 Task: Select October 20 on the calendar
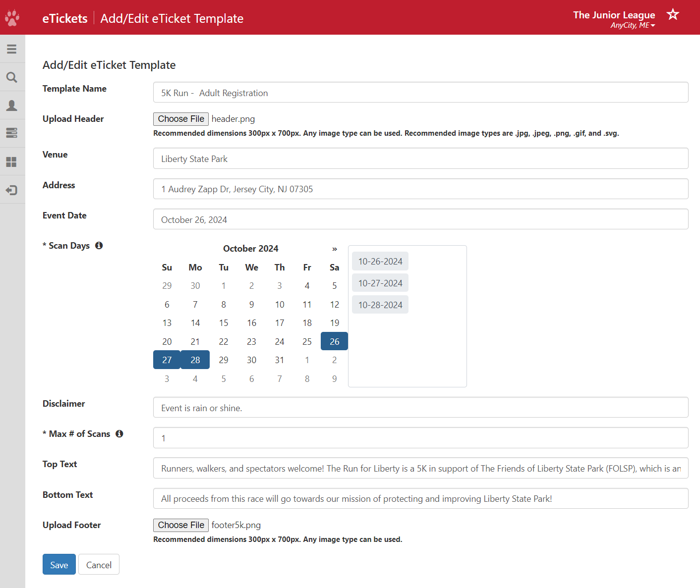167,341
